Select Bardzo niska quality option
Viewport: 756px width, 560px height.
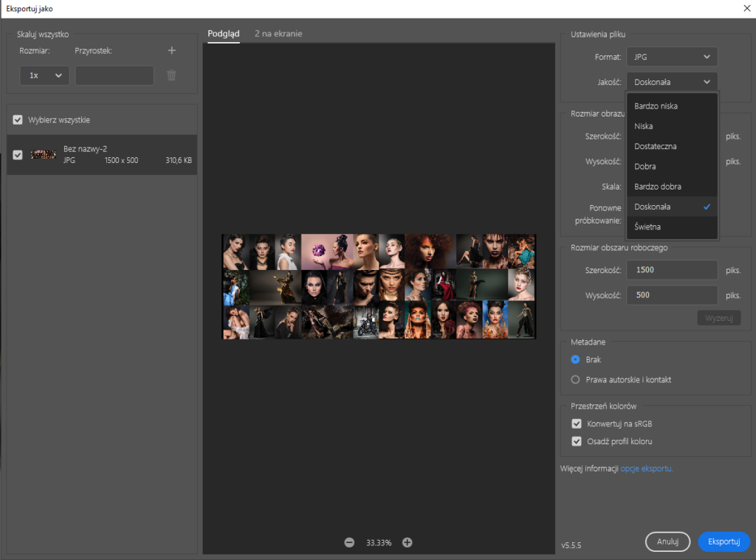point(656,106)
